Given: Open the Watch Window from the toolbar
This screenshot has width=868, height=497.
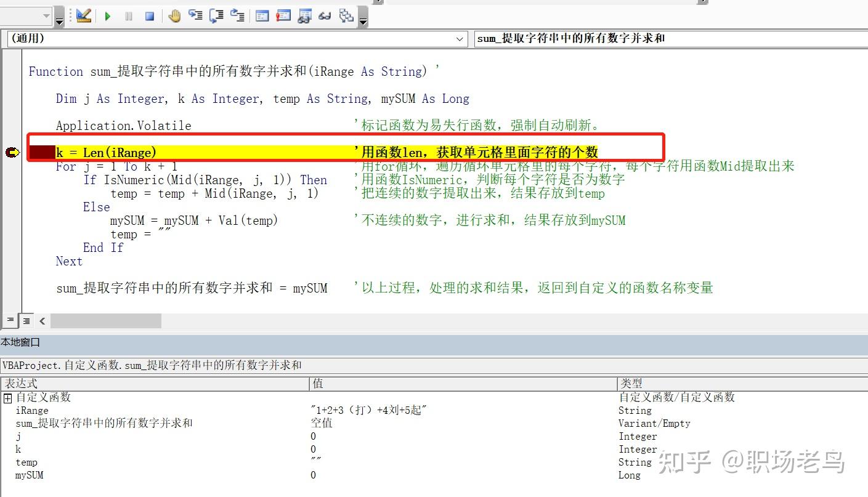Looking at the screenshot, I should [x=304, y=16].
